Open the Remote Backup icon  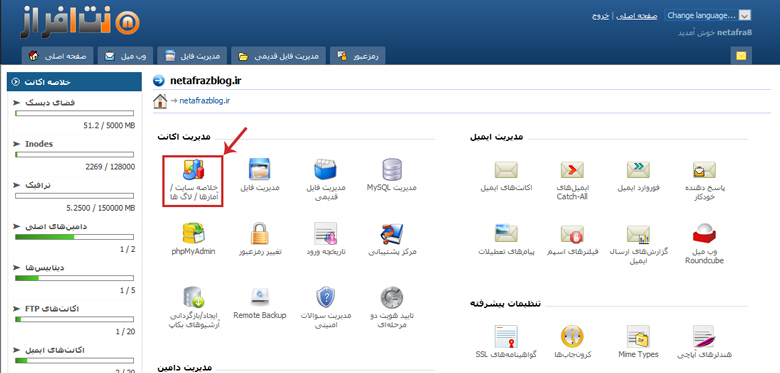[260, 297]
